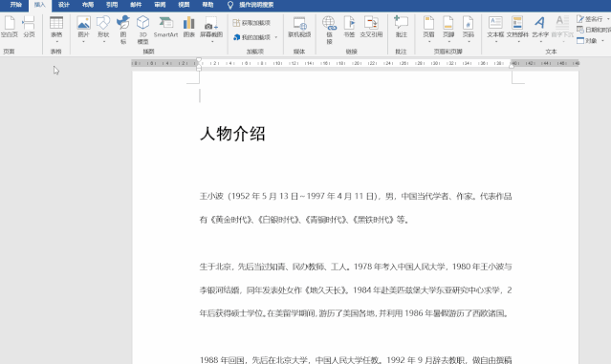This screenshot has width=611, height=364.
Task: Open the Layout (布局) tab
Action: pos(88,5)
